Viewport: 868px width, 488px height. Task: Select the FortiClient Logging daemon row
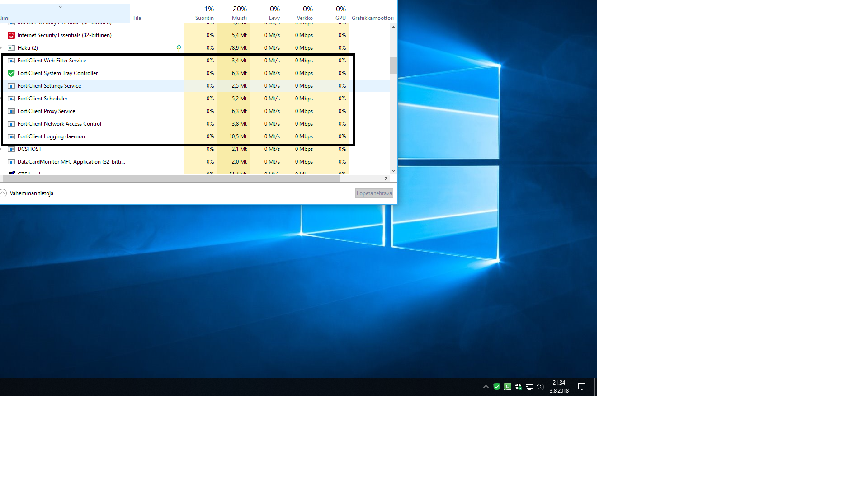pyautogui.click(x=51, y=136)
